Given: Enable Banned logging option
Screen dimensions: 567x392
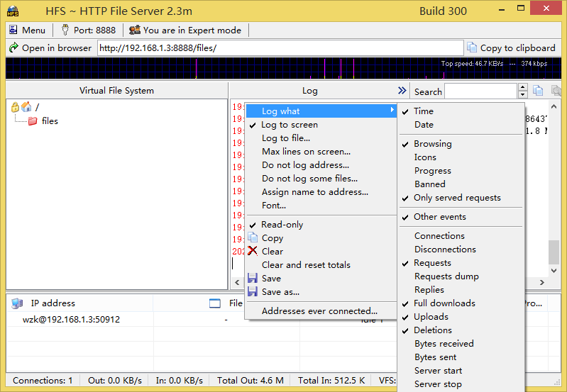Looking at the screenshot, I should [x=461, y=184].
